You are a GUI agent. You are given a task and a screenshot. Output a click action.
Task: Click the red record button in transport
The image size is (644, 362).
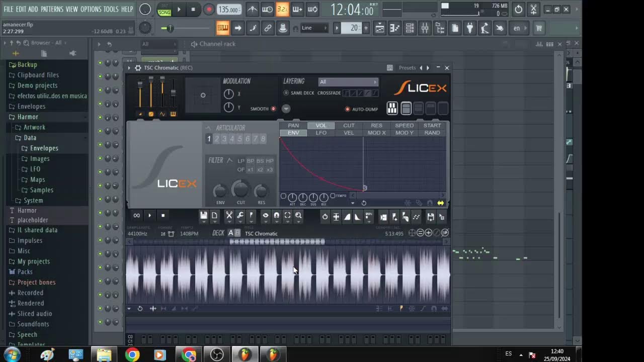[x=209, y=9]
